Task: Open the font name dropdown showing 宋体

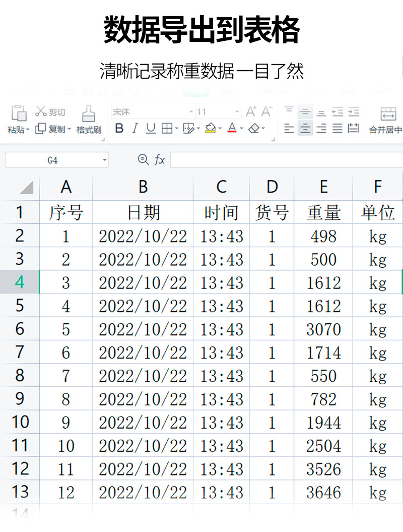Action: point(153,111)
